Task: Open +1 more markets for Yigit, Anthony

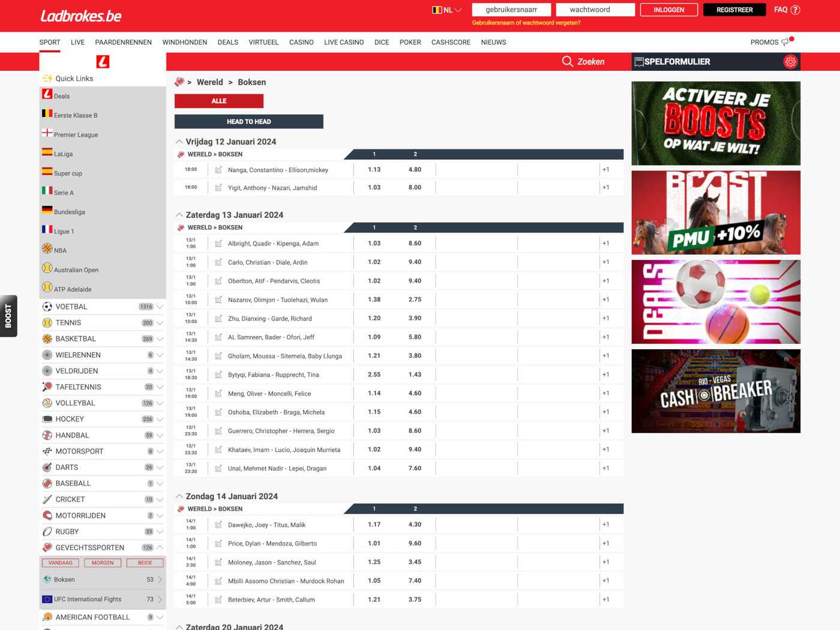Action: click(x=606, y=188)
